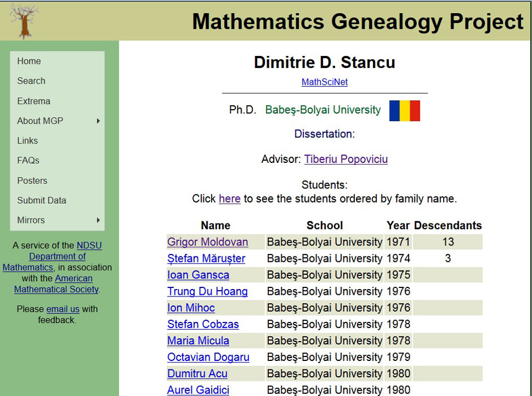
Task: Open Octavian Dogaru's record
Action: point(208,357)
